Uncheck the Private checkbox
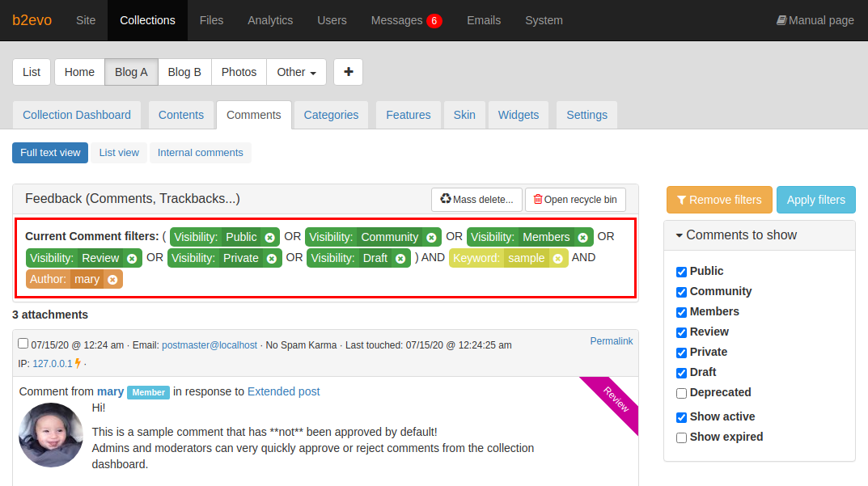Image resolution: width=868 pixels, height=486 pixels. [x=681, y=353]
